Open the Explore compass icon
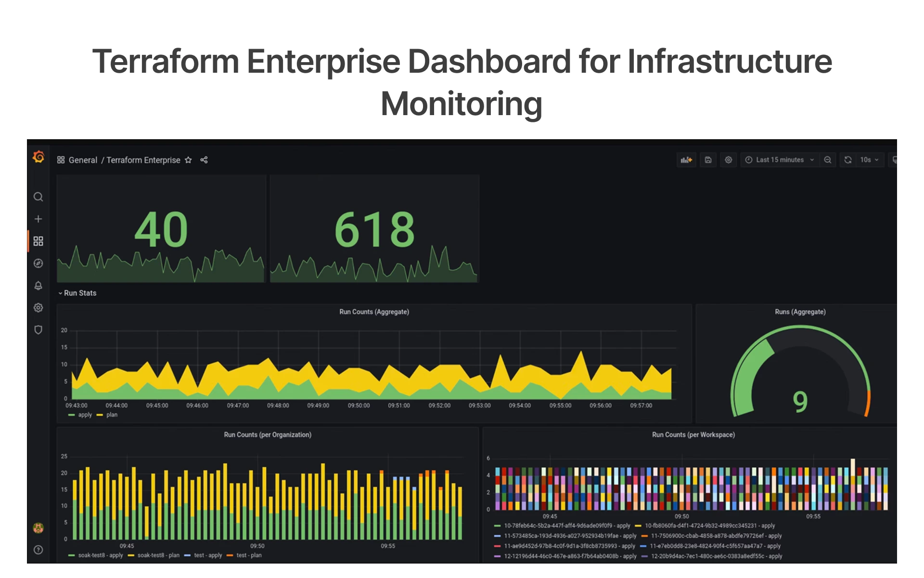The image size is (924, 578). pos(38,263)
